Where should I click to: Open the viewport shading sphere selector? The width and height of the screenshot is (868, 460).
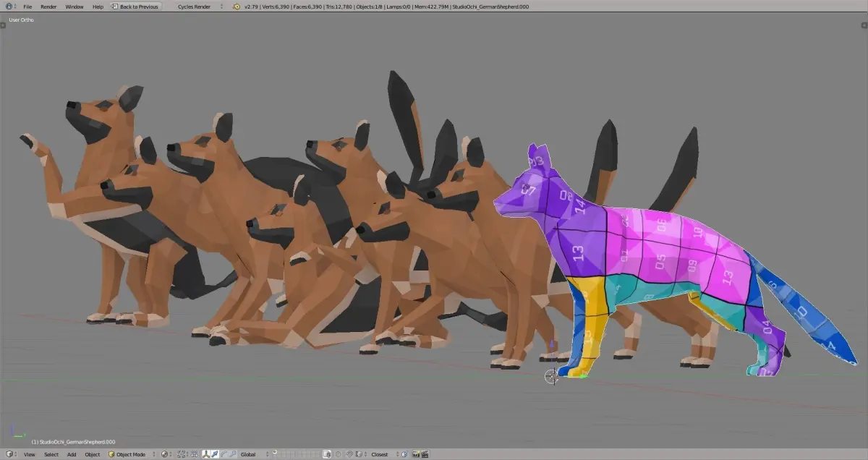[x=166, y=454]
